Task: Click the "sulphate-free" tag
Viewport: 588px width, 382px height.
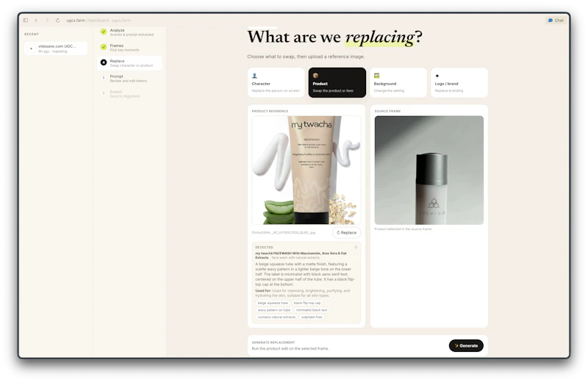Action: (312, 317)
